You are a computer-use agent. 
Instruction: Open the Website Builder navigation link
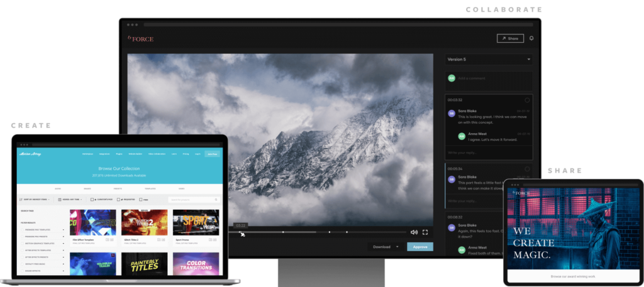tap(135, 154)
